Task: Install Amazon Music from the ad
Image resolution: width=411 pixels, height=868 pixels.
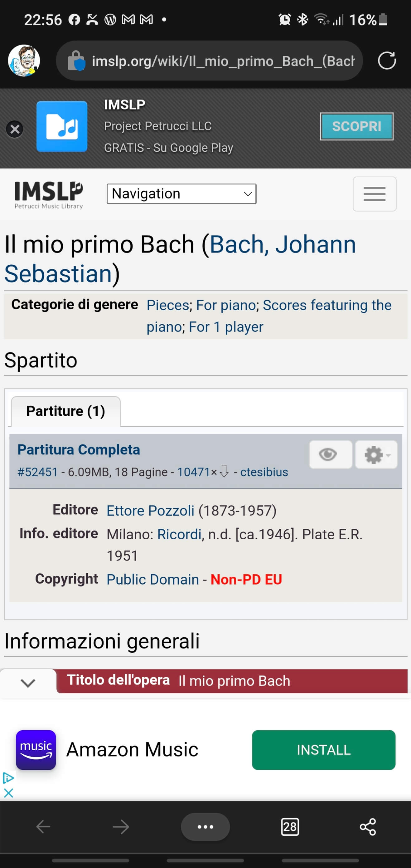Action: pyautogui.click(x=323, y=750)
